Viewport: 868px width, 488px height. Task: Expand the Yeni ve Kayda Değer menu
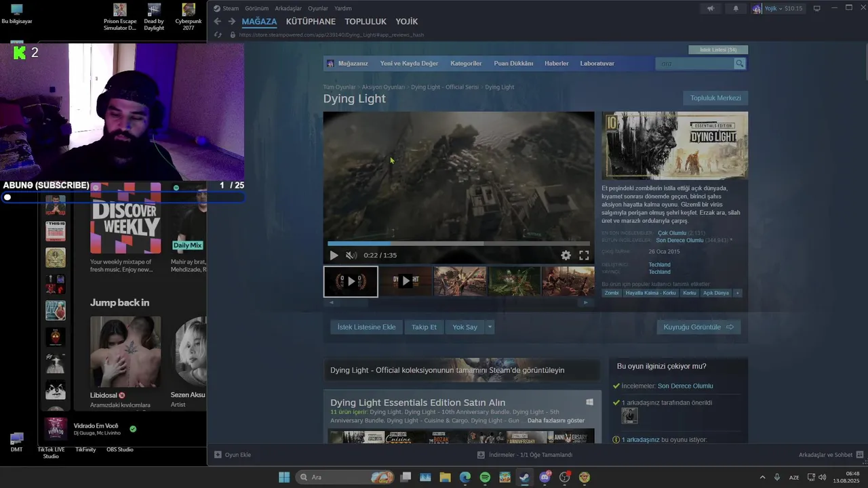(x=409, y=63)
